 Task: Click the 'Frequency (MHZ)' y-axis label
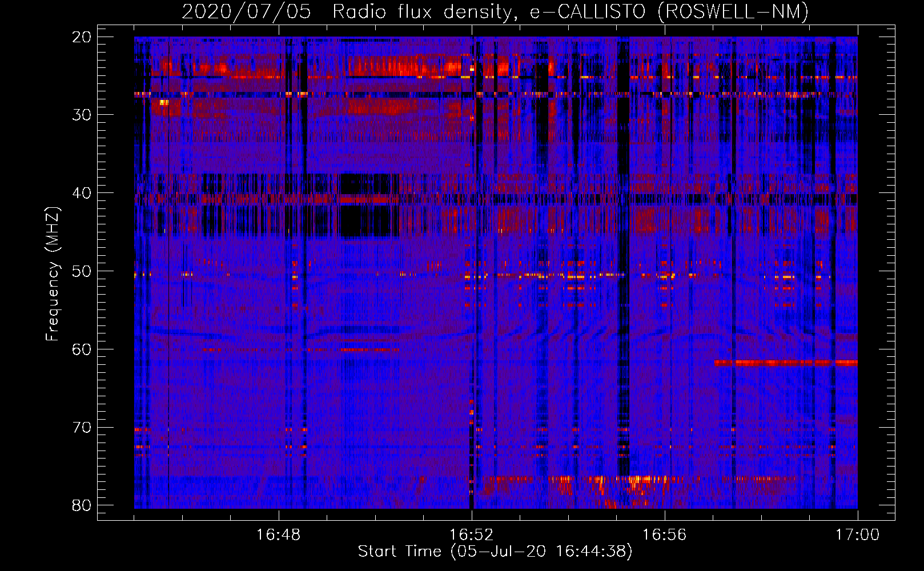click(x=53, y=274)
